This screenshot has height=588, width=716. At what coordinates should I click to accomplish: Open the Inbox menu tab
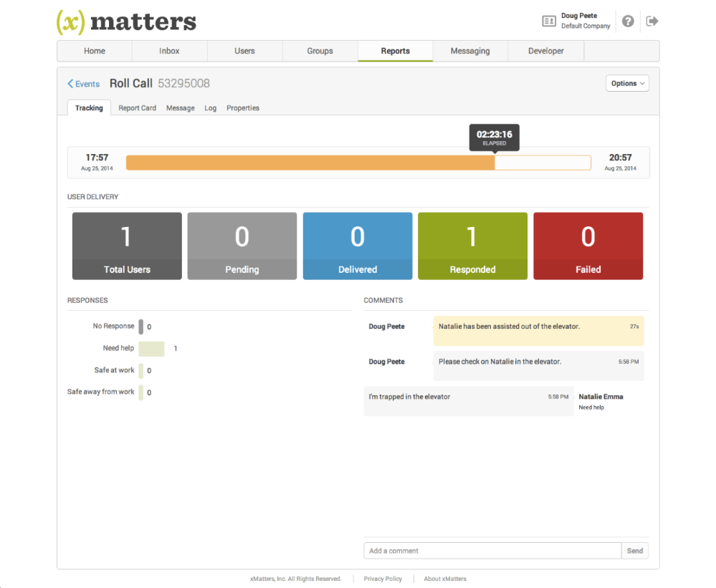click(x=169, y=51)
